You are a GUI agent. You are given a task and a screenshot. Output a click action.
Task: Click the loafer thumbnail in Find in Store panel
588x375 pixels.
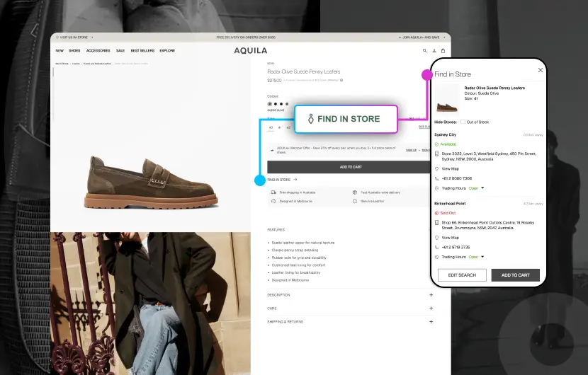pos(447,99)
